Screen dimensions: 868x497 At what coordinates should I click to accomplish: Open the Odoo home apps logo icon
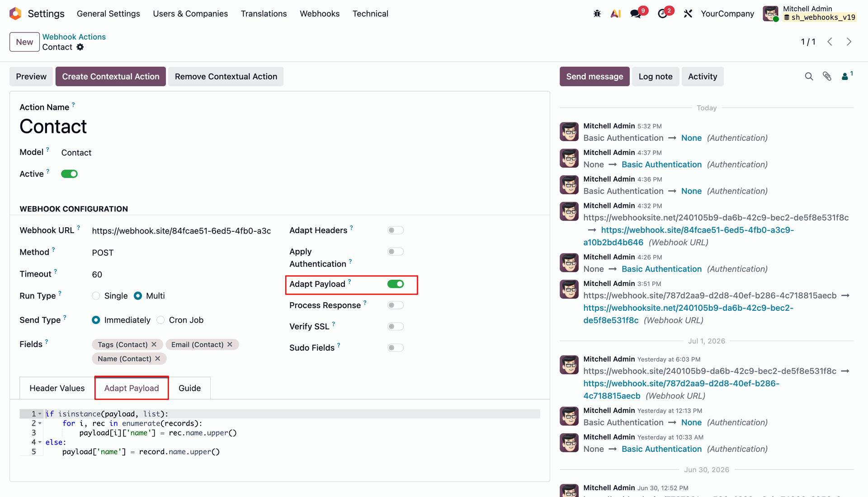click(x=15, y=14)
